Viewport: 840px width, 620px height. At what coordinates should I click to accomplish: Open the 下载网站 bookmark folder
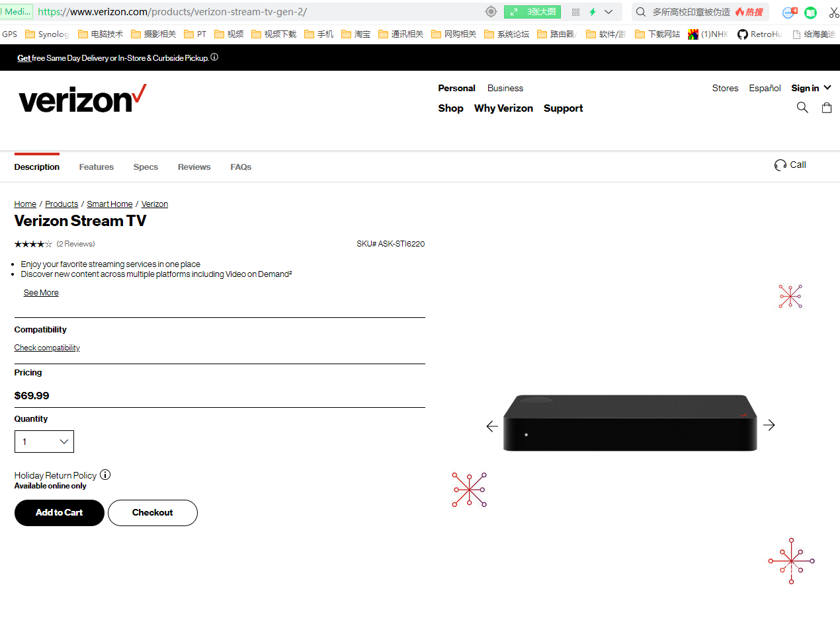point(657,34)
